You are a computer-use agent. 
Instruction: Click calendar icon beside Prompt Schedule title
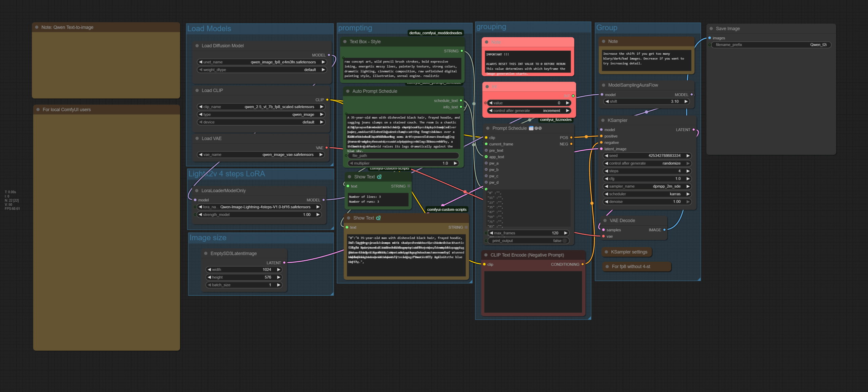531,128
